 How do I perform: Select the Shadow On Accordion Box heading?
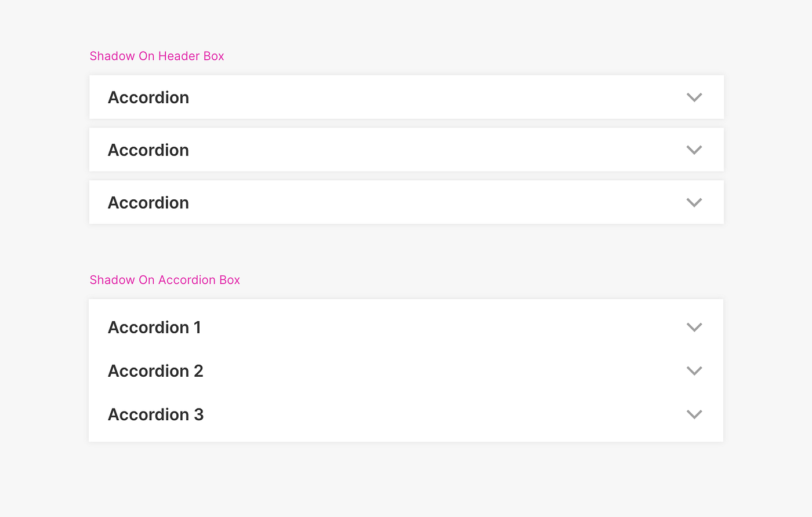pyautogui.click(x=165, y=280)
